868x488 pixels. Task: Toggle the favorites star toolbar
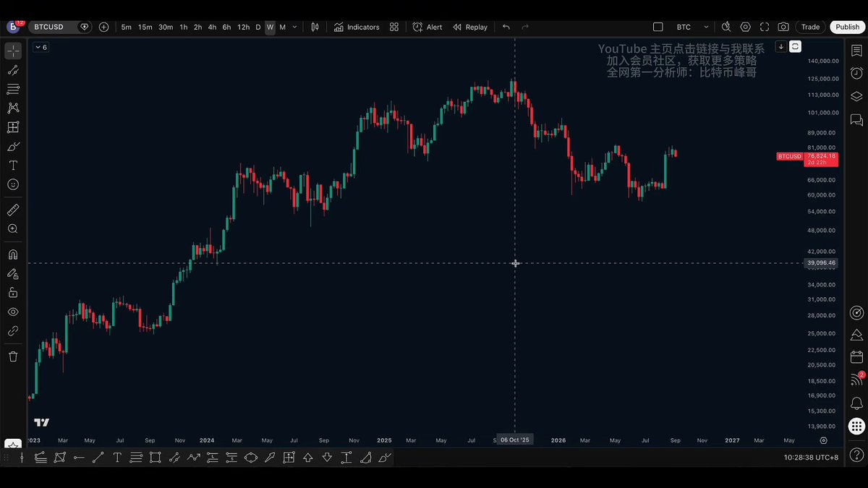coord(12,445)
